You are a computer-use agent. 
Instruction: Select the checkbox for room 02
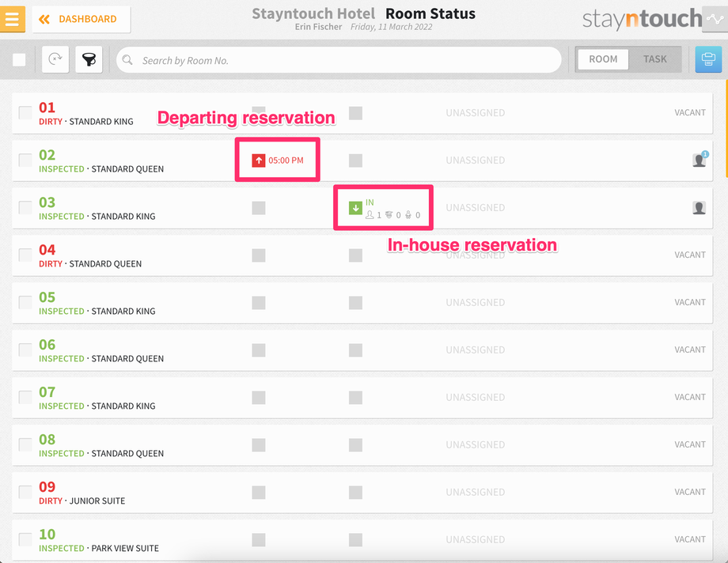coord(25,161)
